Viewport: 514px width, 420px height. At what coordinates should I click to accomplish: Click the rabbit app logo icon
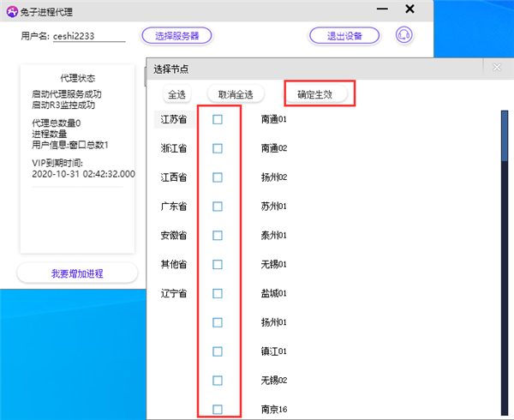point(13,9)
